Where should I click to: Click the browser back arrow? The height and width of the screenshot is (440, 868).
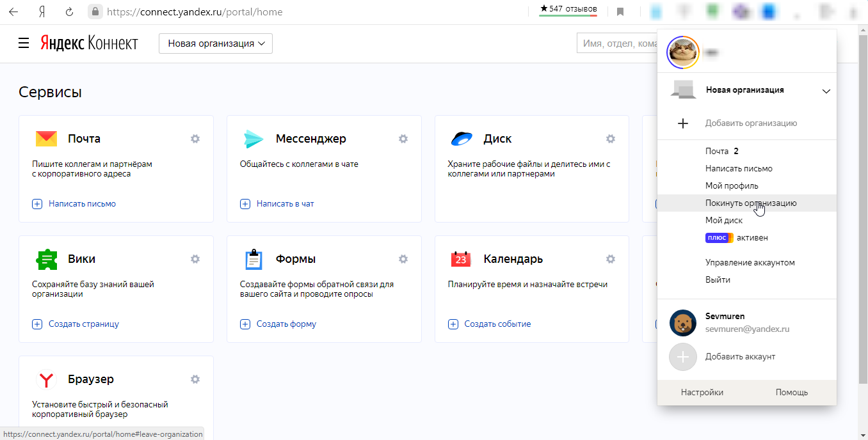(x=13, y=12)
